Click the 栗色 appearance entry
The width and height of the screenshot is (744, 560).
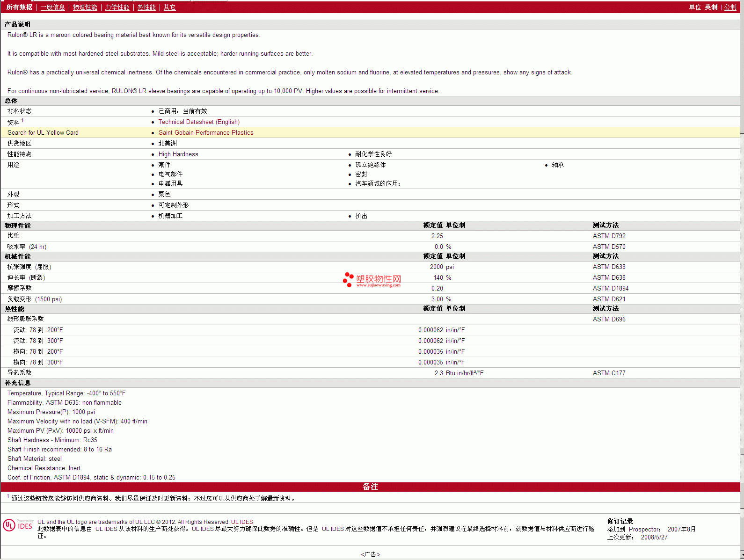pos(164,194)
